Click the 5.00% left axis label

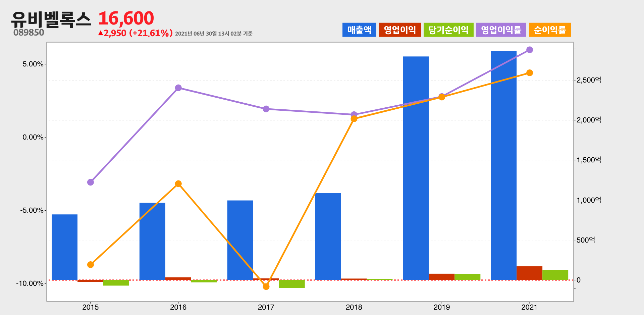pos(33,64)
